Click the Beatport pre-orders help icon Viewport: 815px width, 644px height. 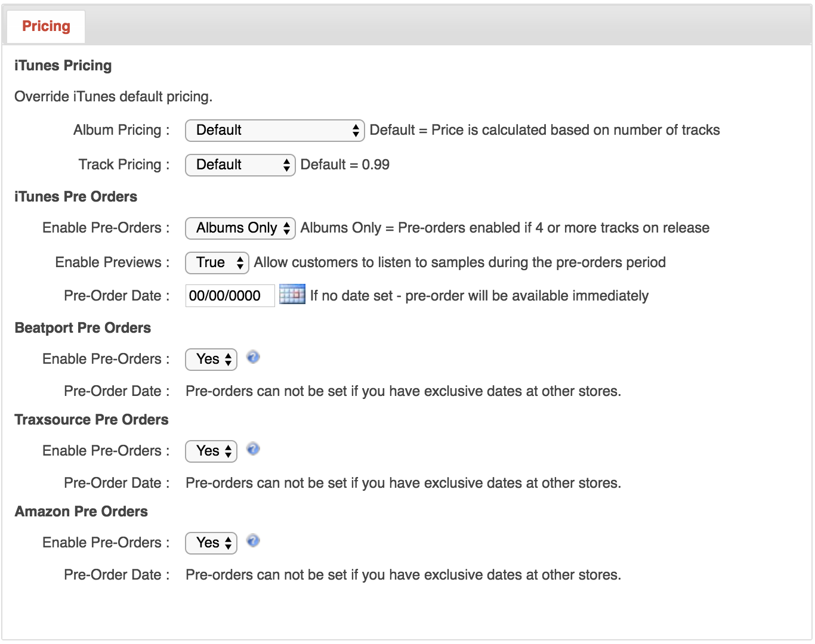coord(253,357)
